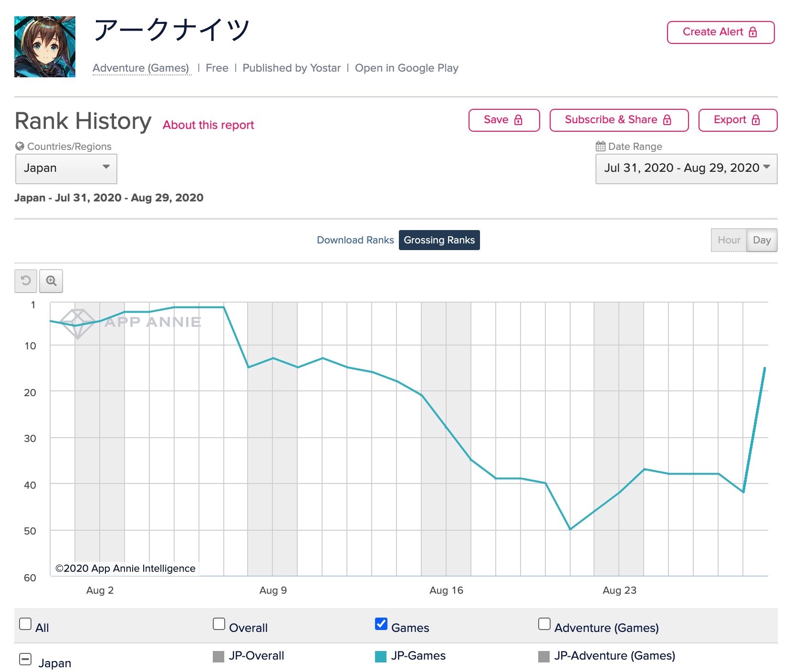Select the Day granularity button
Screen dimensions: 793x672
point(762,240)
